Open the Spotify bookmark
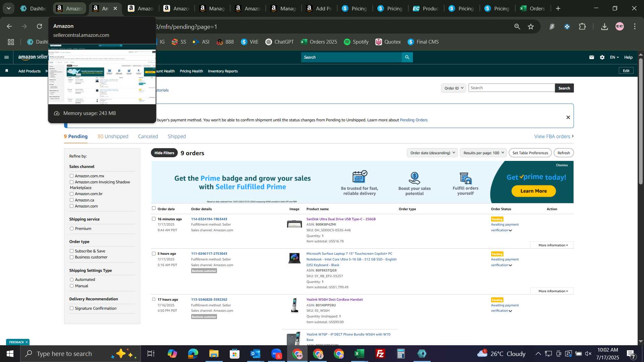Screen dimensions: 644x362 pyautogui.click(x=356, y=42)
